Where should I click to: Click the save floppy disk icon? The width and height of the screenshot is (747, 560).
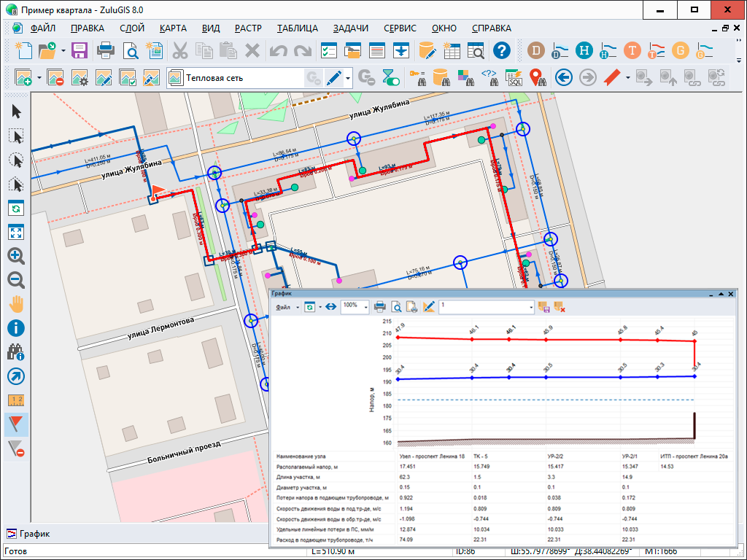pyautogui.click(x=79, y=51)
